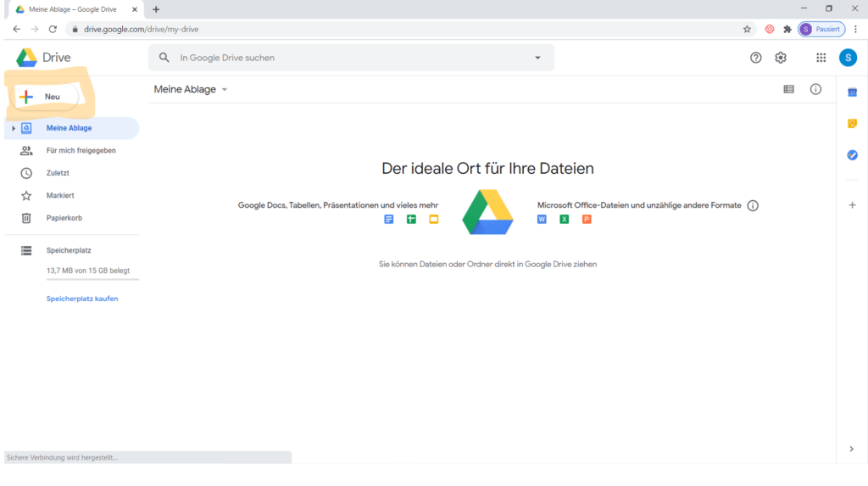Viewport: 868px width, 486px height.
Task: Open Google Keep side panel
Action: point(852,124)
